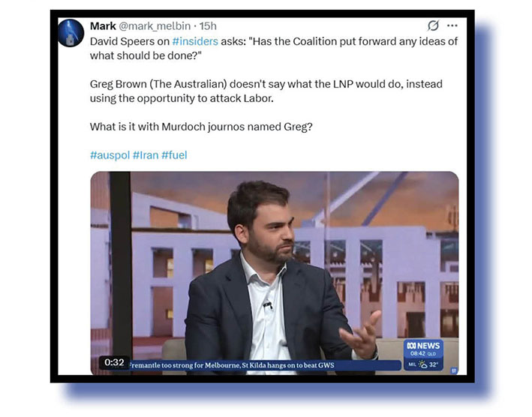The height and width of the screenshot is (417, 532).
Task: Click the @mark_melbin handle
Action: coord(155,26)
